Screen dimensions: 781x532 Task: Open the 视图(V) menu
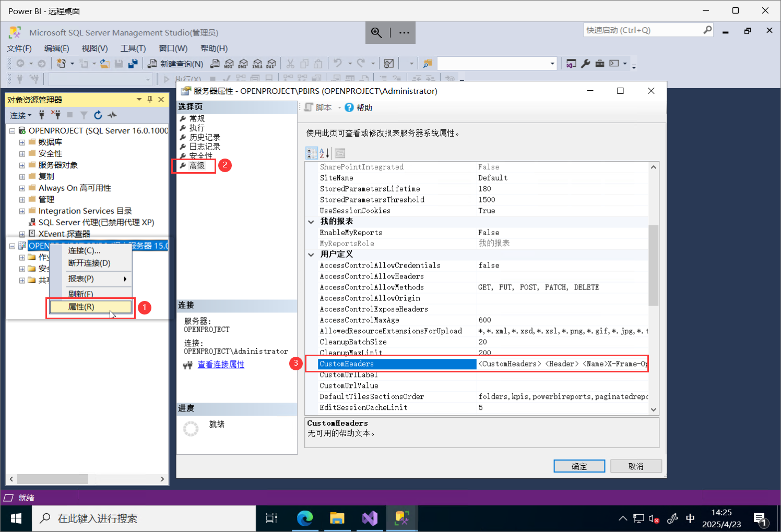[x=94, y=48]
